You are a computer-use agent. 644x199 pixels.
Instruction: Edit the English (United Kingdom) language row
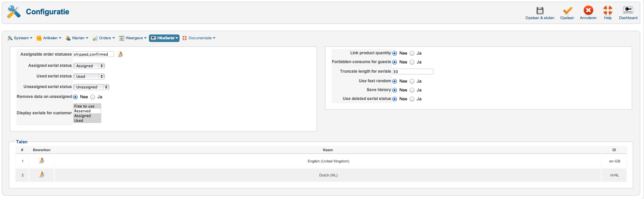tap(42, 160)
